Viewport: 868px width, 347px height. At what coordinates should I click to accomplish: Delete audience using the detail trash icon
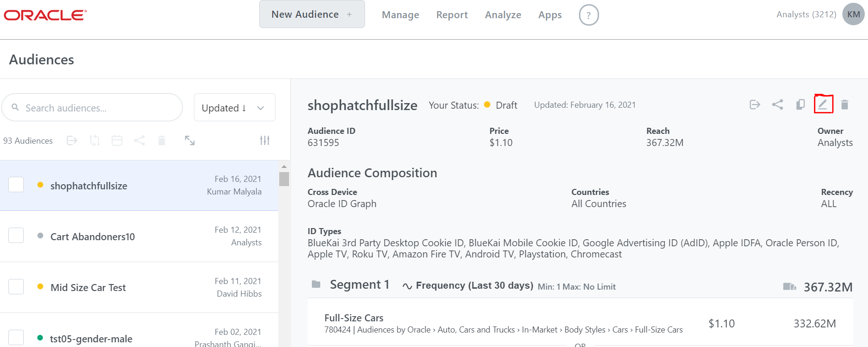(x=844, y=104)
